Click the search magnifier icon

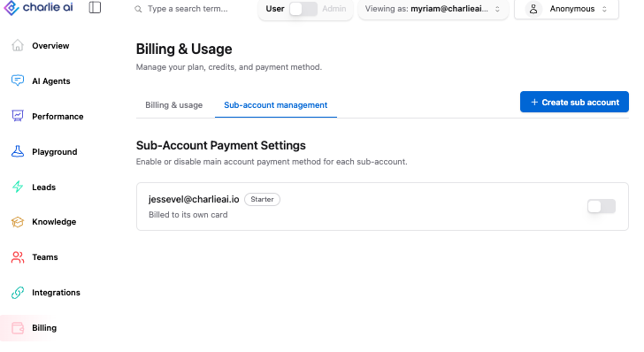(x=138, y=9)
